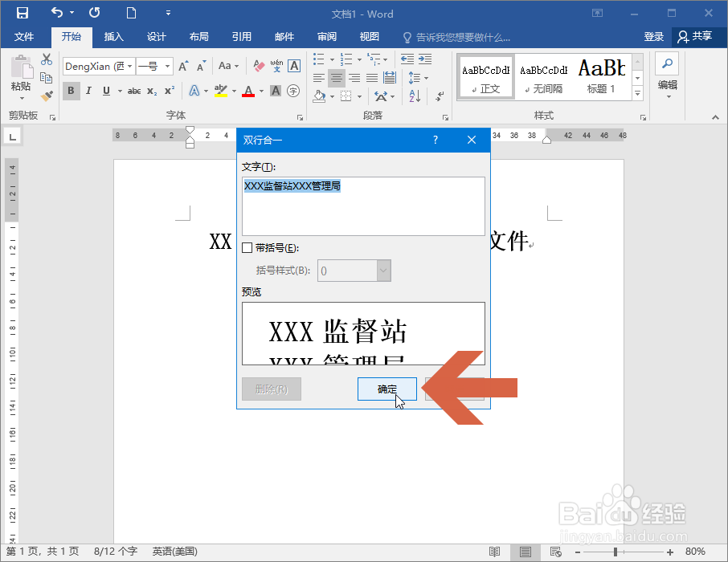
Task: Click the 告诉我您想要做什么 search box
Action: [457, 37]
